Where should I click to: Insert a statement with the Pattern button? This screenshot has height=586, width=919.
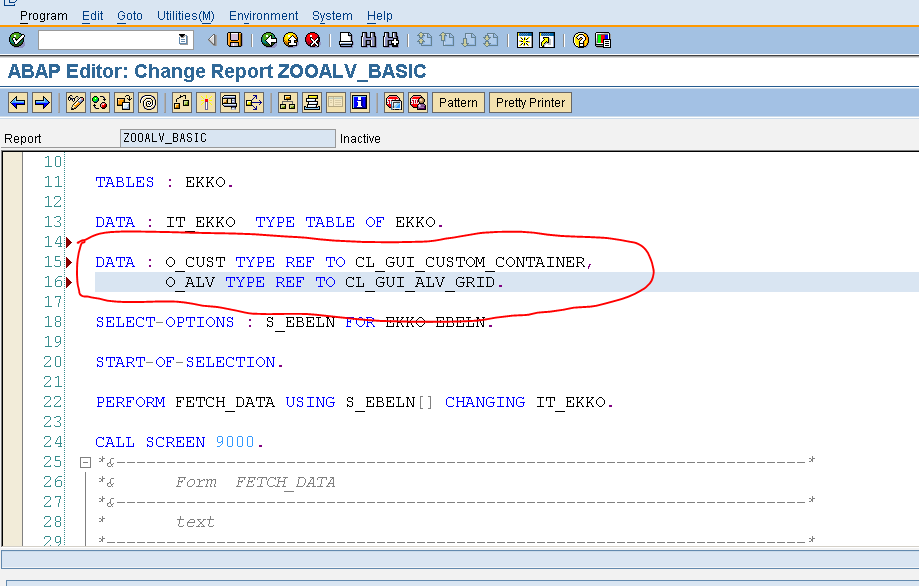(x=457, y=102)
